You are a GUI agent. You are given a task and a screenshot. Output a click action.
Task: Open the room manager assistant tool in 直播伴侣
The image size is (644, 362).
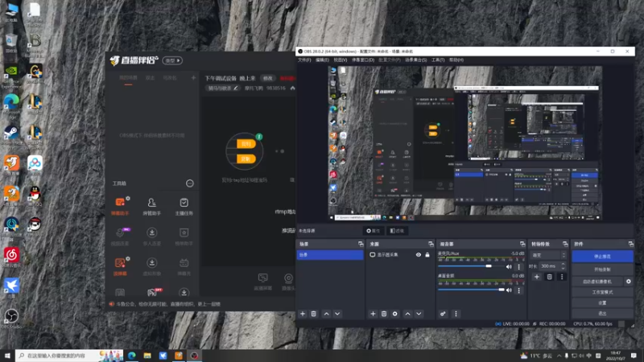click(152, 206)
